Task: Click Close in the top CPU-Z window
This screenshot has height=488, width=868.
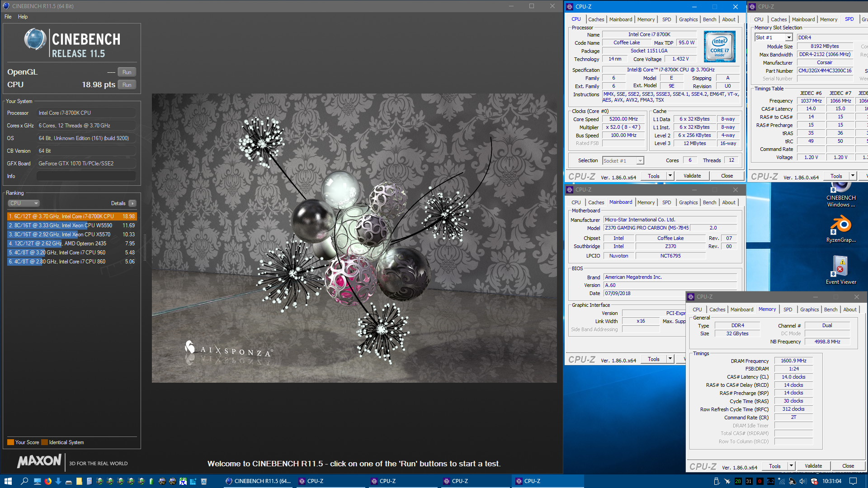Action: 727,176
